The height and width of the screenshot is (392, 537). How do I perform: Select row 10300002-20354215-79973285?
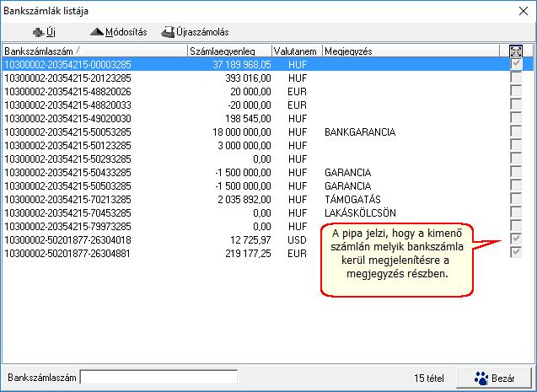tap(268, 226)
